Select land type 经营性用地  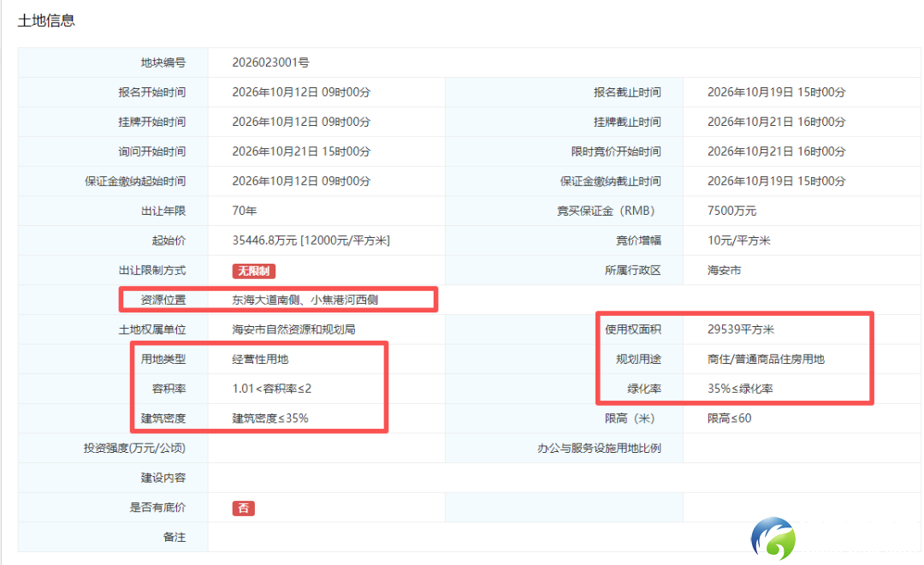260,360
